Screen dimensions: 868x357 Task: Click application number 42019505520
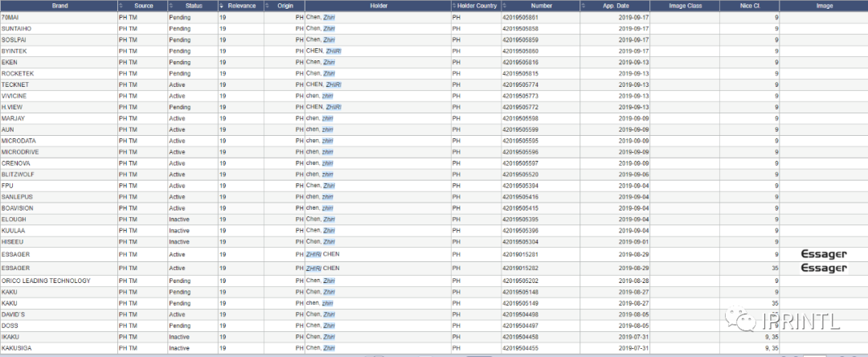click(x=520, y=174)
